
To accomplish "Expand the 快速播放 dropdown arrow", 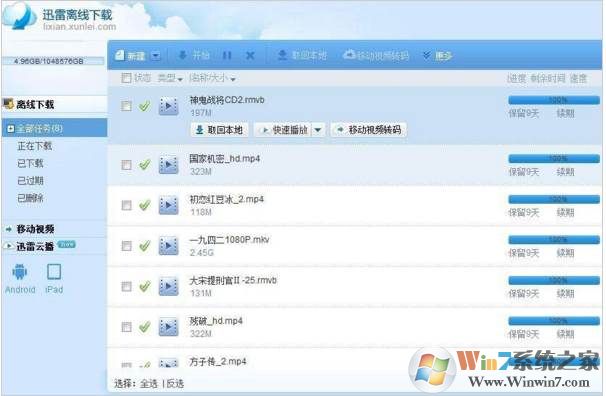I will [x=318, y=130].
